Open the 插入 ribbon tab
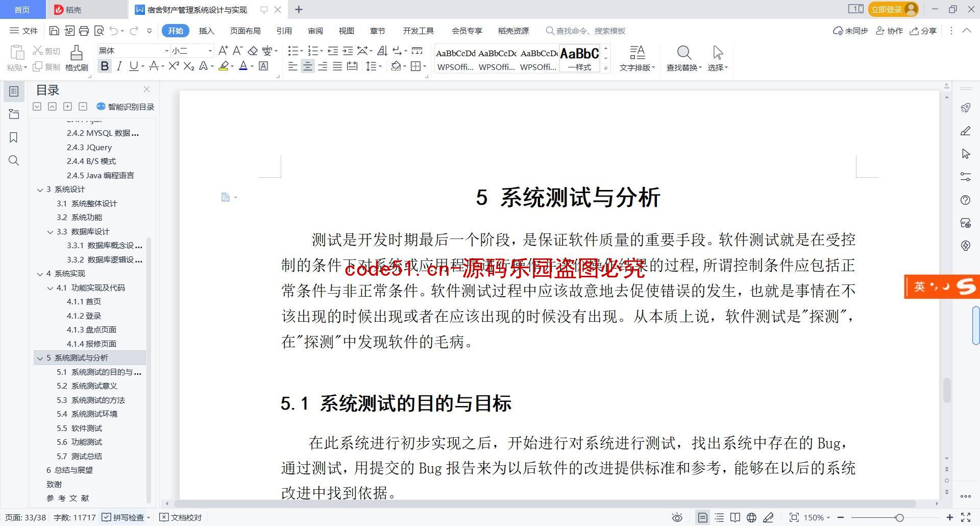 206,31
